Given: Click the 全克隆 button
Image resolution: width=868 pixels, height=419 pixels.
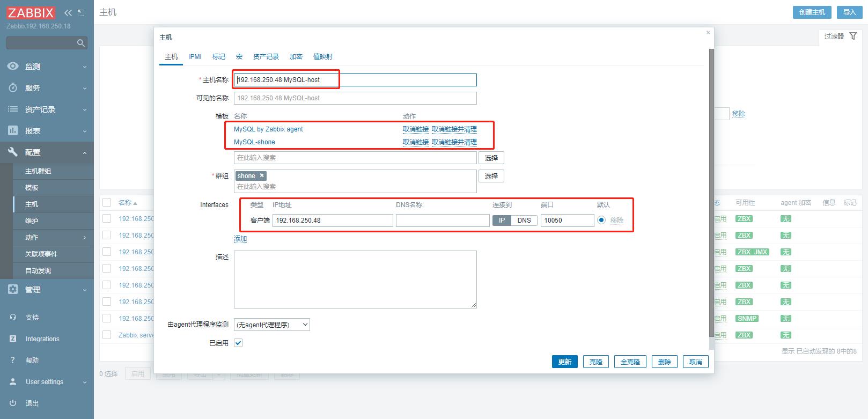Looking at the screenshot, I should (x=630, y=362).
